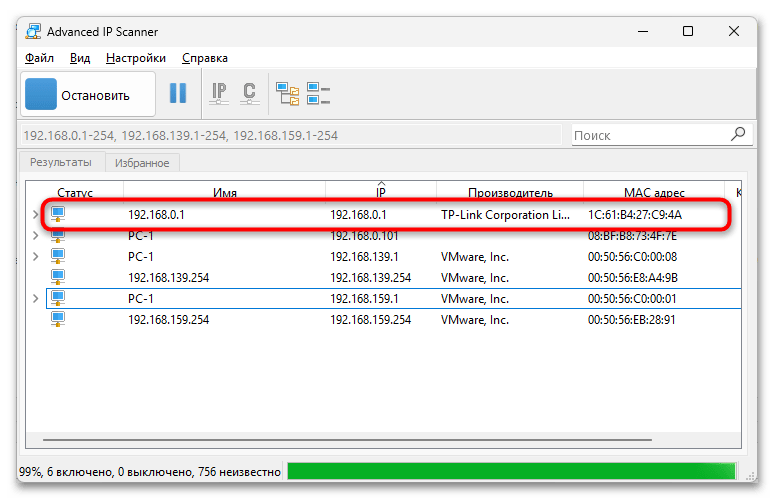Select MAC address 08:BF:B8:73:4F:7E
This screenshot has width=774, height=499.
[632, 236]
